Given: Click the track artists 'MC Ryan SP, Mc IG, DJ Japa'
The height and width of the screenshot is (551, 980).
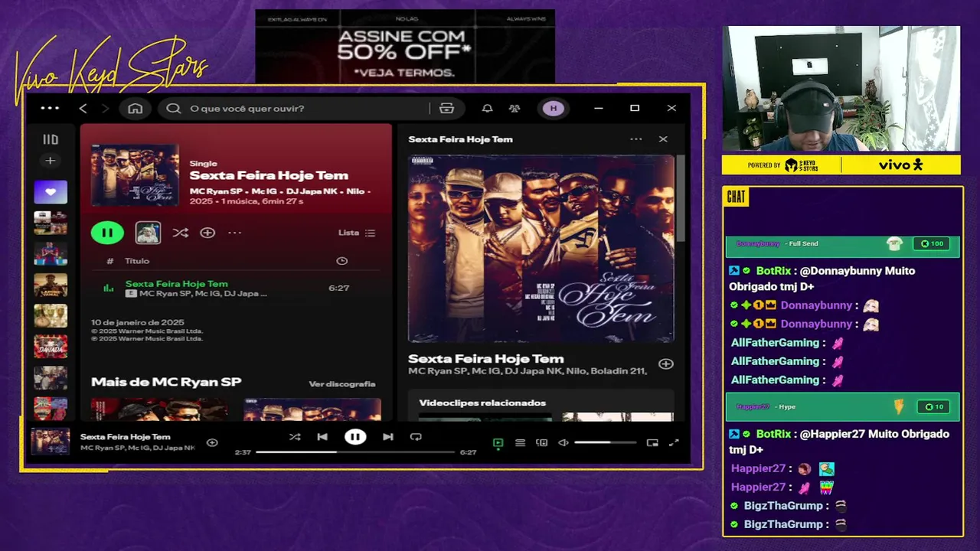Looking at the screenshot, I should [203, 294].
